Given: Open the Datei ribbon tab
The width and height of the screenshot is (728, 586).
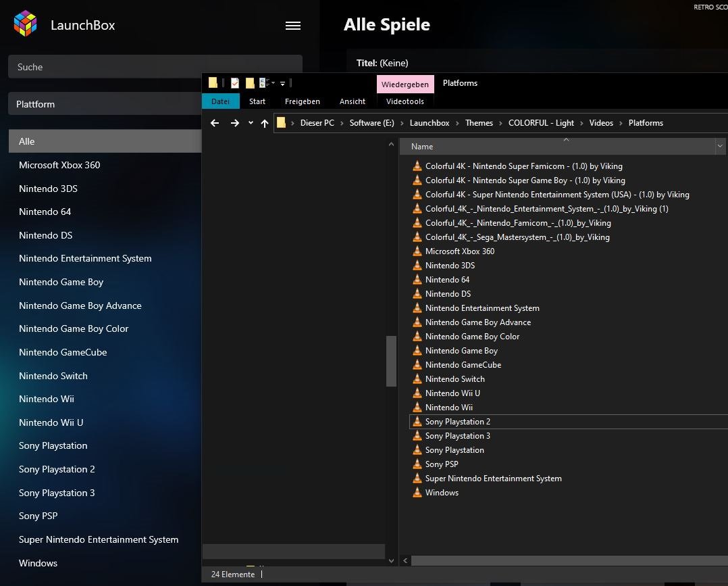Looking at the screenshot, I should click(221, 101).
